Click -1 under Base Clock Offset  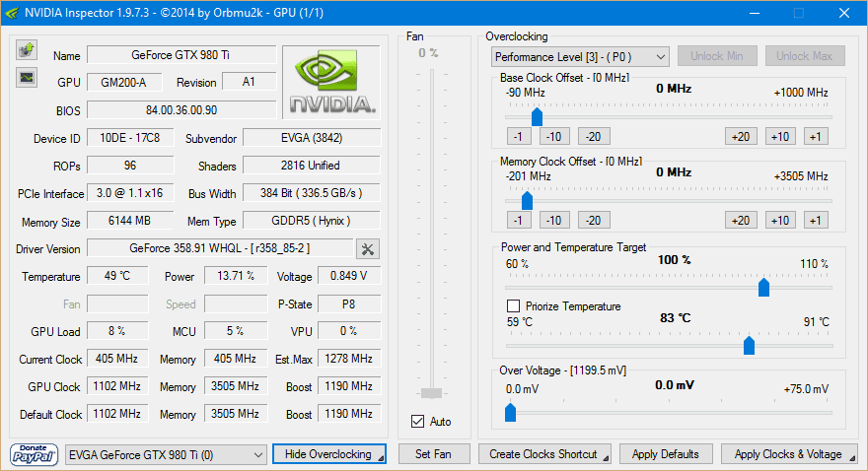click(519, 137)
